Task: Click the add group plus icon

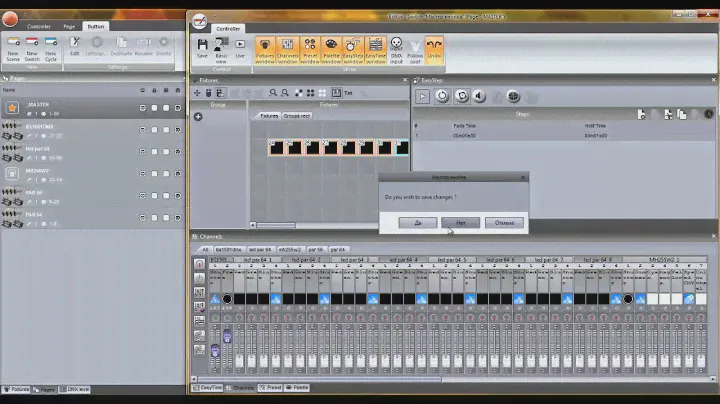Action: pos(198,117)
